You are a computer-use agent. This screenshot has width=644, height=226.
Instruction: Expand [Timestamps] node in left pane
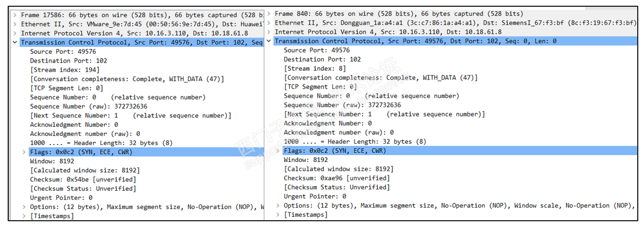click(x=24, y=216)
